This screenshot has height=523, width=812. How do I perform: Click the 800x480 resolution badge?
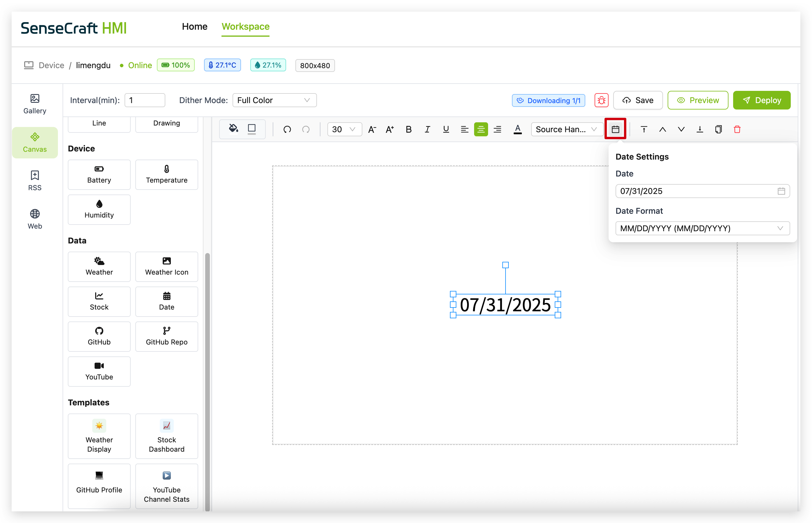coord(315,66)
